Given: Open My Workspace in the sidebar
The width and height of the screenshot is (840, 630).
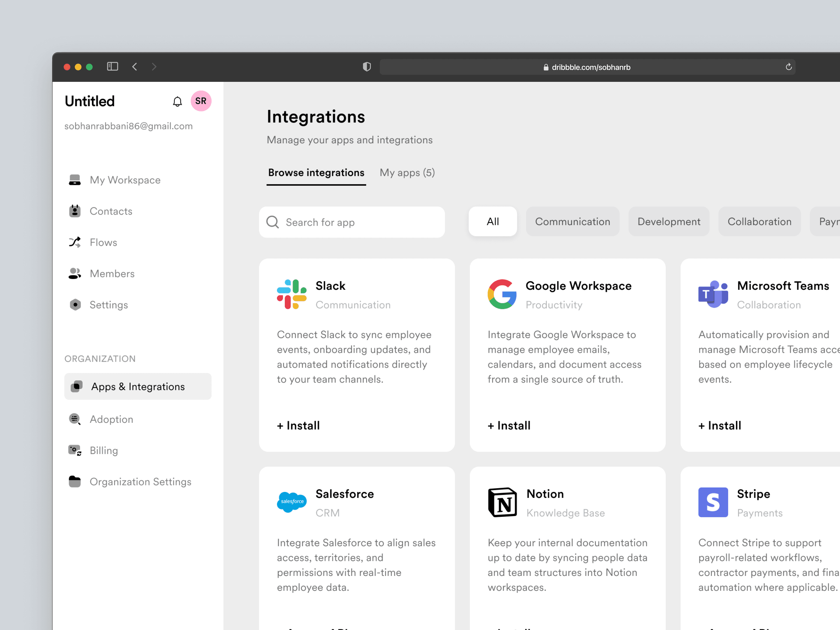Looking at the screenshot, I should point(125,180).
